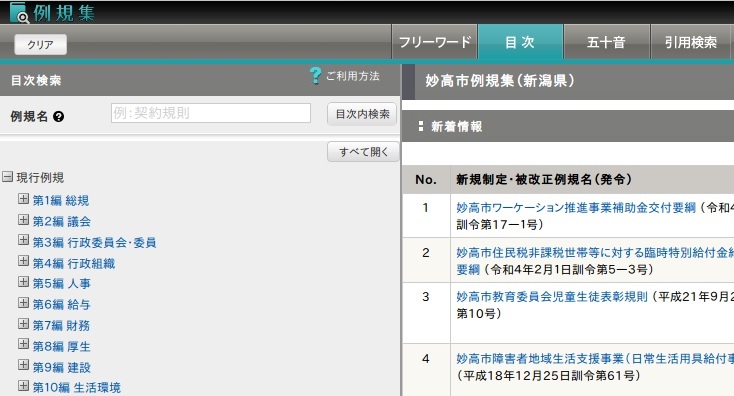Open 妙高市住民税非課税世帯等 臨時特別給付金 link
This screenshot has width=734, height=396.
click(x=595, y=261)
